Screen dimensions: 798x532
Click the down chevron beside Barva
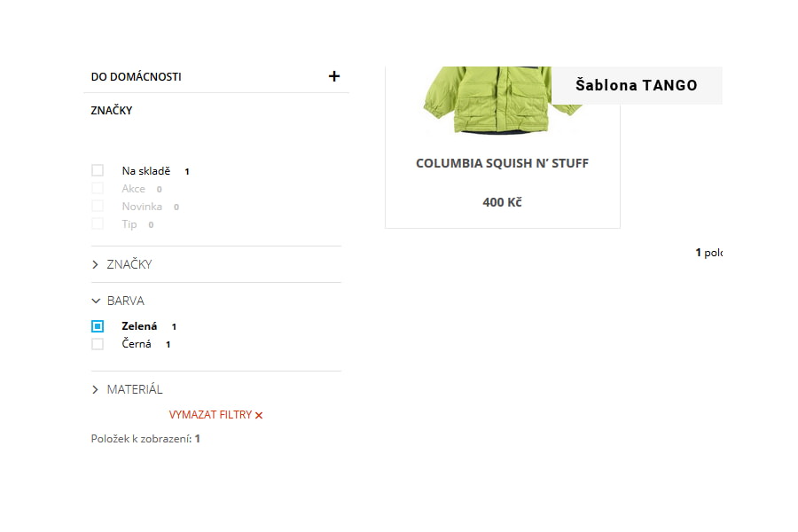tap(96, 301)
